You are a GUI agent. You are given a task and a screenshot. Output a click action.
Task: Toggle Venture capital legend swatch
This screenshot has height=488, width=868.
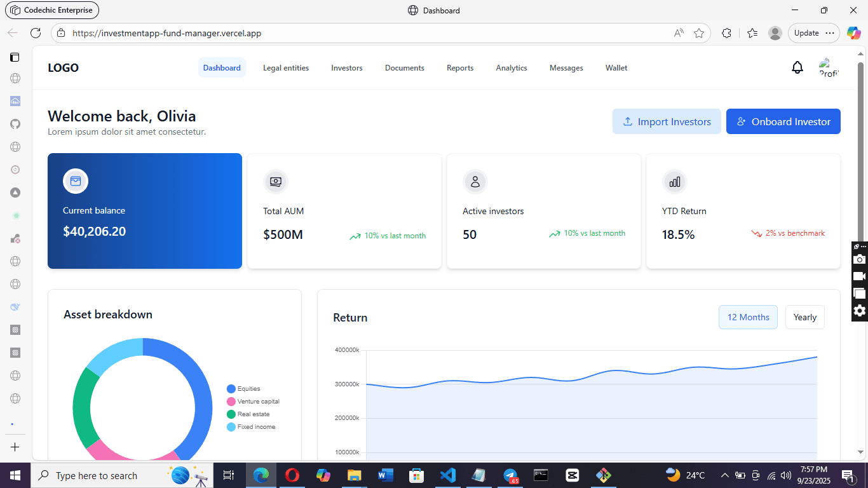(231, 402)
